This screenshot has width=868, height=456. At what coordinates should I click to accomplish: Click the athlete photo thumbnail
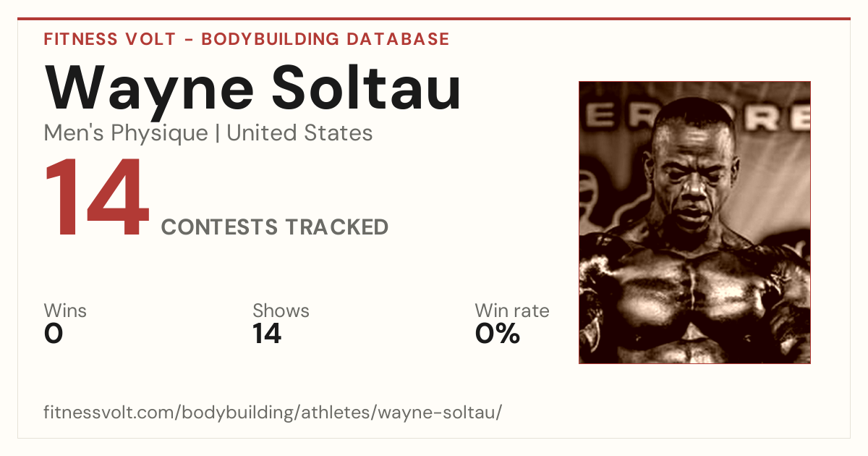694,222
